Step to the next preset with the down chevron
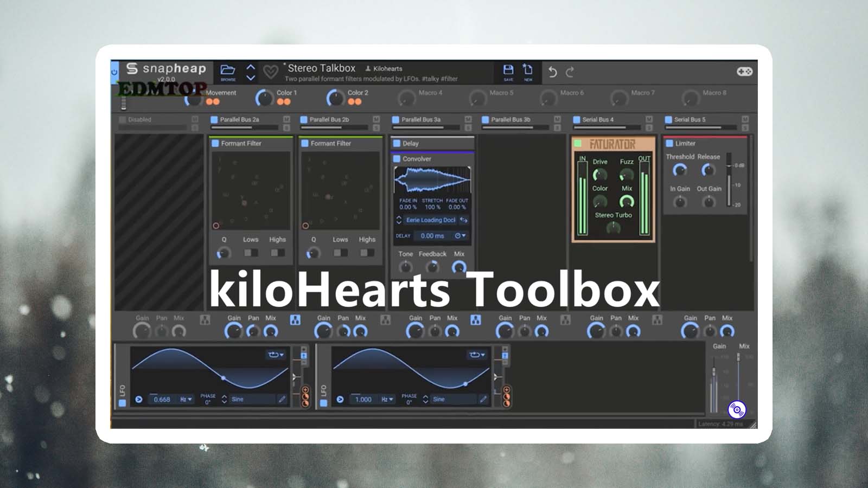The image size is (868, 488). pyautogui.click(x=251, y=78)
